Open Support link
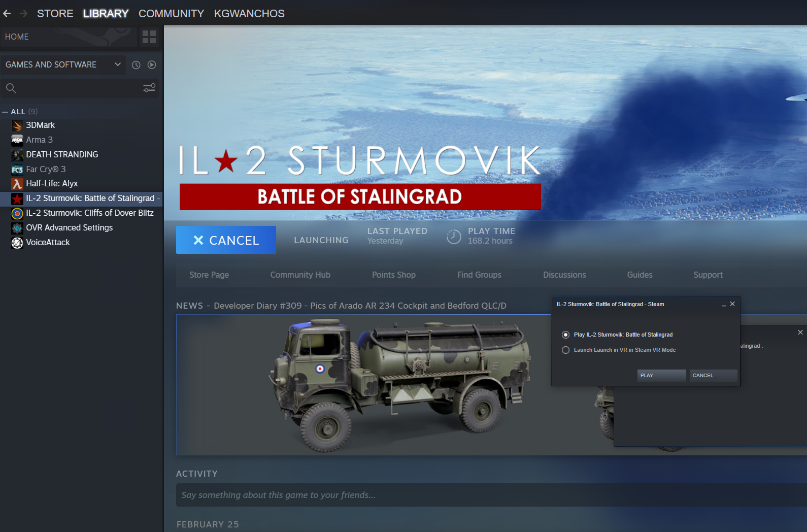The width and height of the screenshot is (807, 532). (x=708, y=275)
